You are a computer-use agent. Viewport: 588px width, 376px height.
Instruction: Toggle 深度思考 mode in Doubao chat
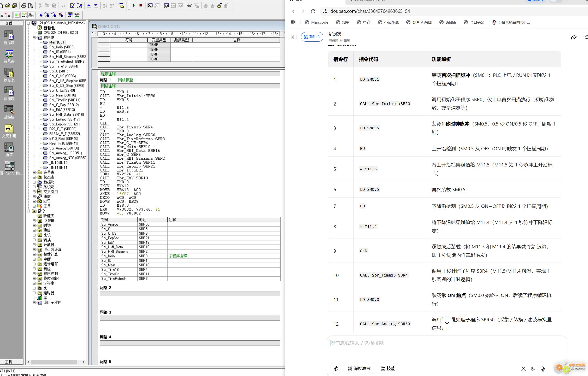[x=359, y=369]
